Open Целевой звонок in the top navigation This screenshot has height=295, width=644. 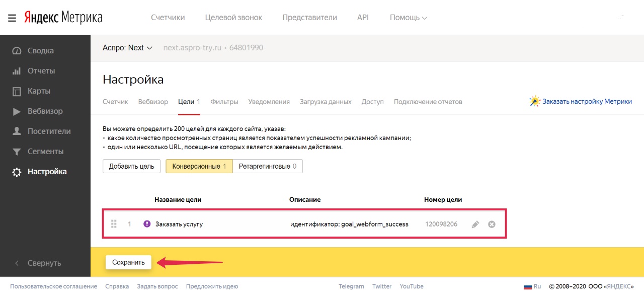pos(233,18)
